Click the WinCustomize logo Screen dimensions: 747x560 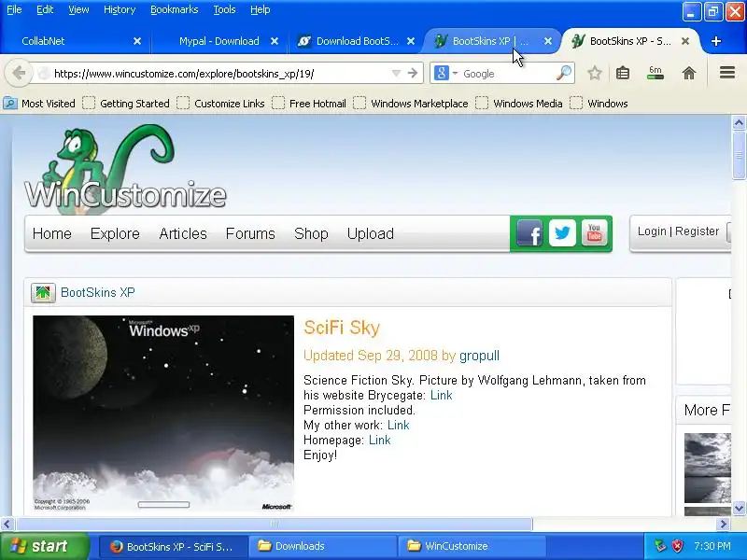pyautogui.click(x=125, y=168)
